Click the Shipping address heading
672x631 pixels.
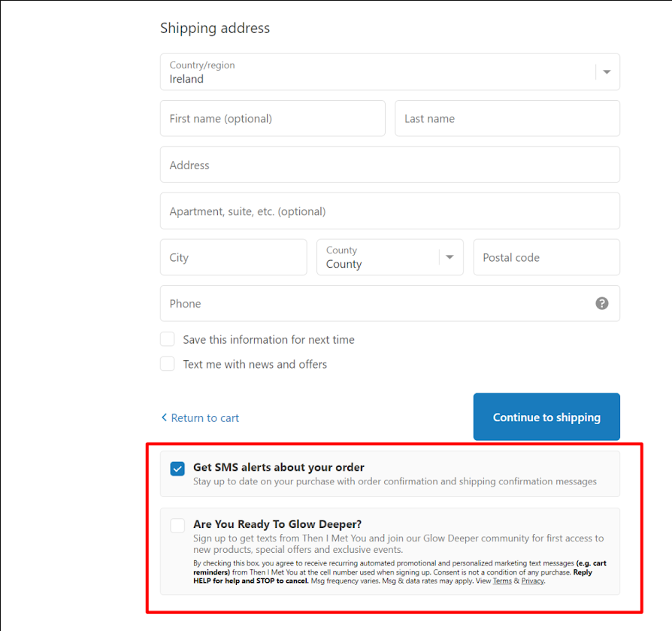click(x=215, y=29)
